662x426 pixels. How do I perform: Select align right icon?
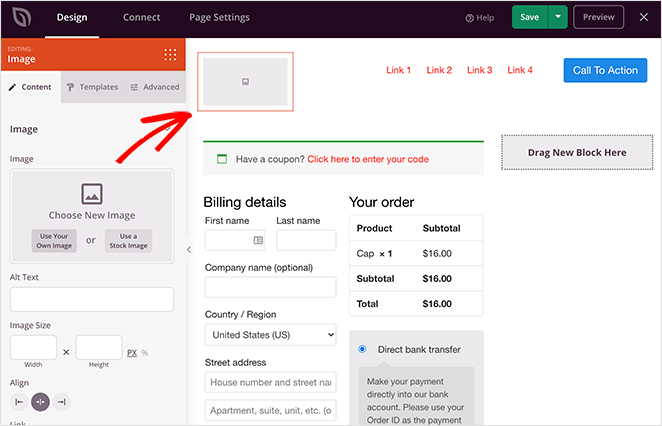coord(62,402)
